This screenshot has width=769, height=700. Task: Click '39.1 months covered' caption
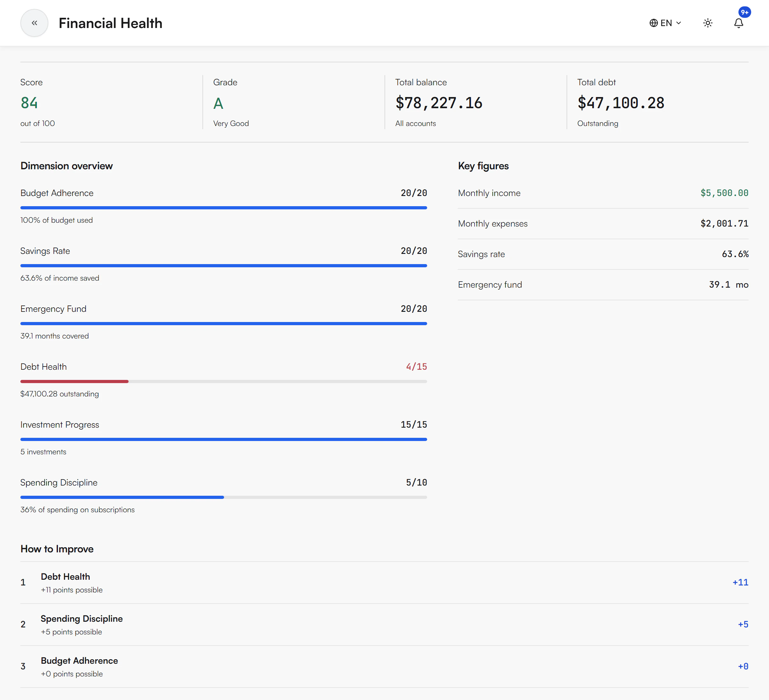(54, 336)
